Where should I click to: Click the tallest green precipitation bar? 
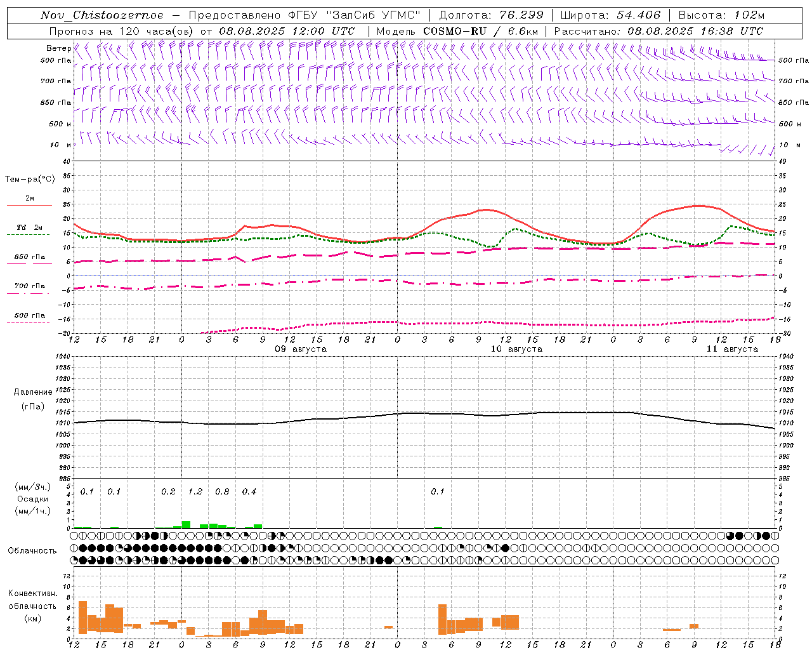[186, 524]
